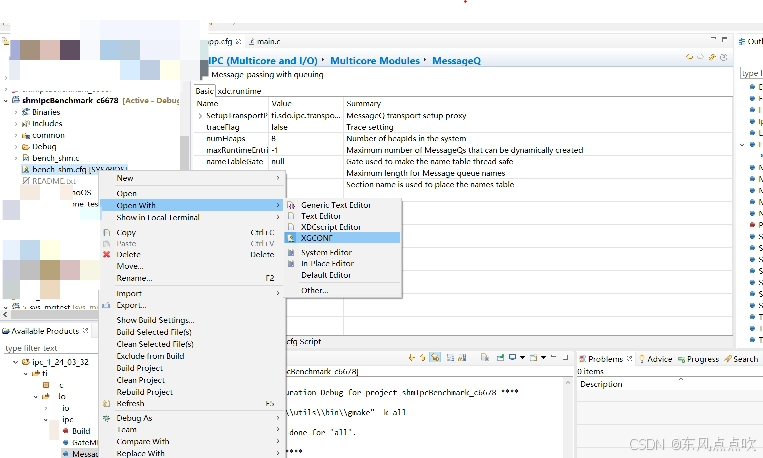Click the Debug As bug icon

pos(107,418)
